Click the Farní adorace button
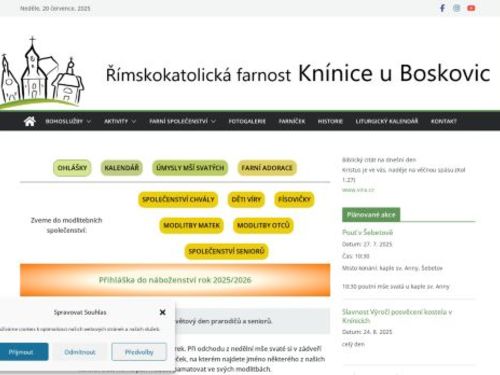The height and width of the screenshot is (375, 500). tap(267, 168)
